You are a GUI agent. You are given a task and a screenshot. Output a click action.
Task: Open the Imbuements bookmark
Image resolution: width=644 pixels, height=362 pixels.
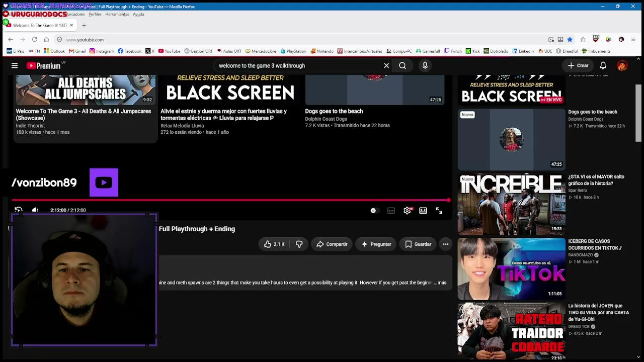tap(596, 51)
